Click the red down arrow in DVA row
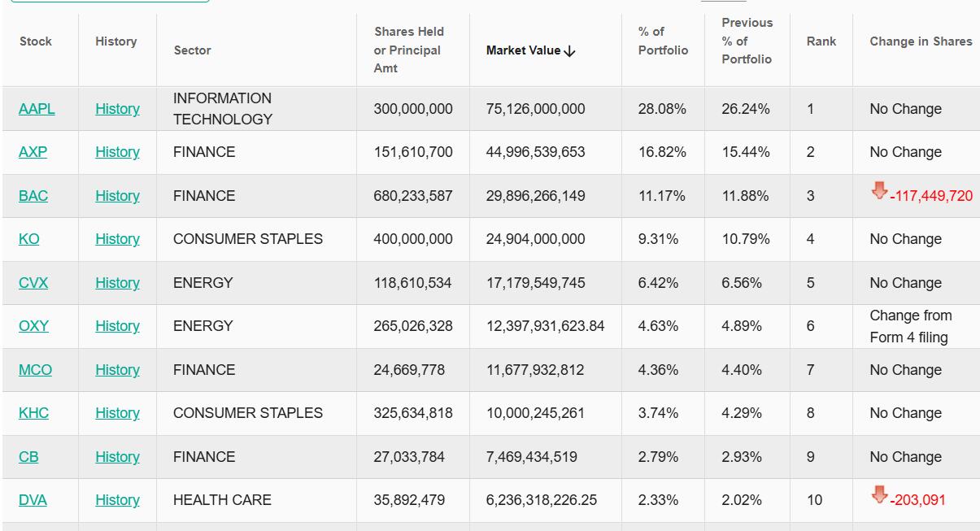 tap(879, 495)
